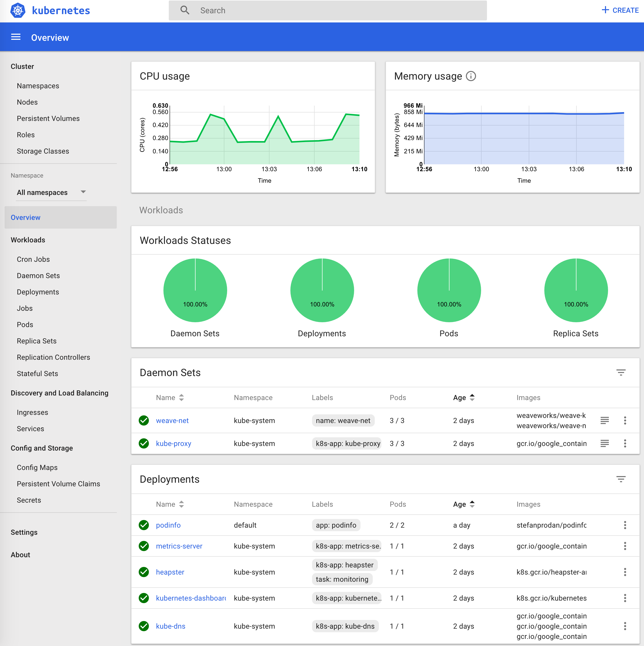
Task: Open the kubernetes-dashboard deployment link
Action: click(x=191, y=598)
